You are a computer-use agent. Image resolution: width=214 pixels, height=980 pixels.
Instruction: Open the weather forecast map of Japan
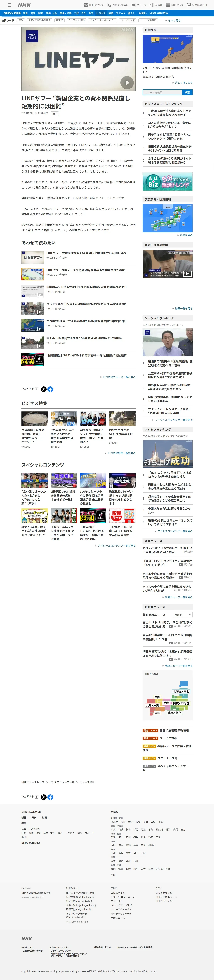(x=167, y=218)
